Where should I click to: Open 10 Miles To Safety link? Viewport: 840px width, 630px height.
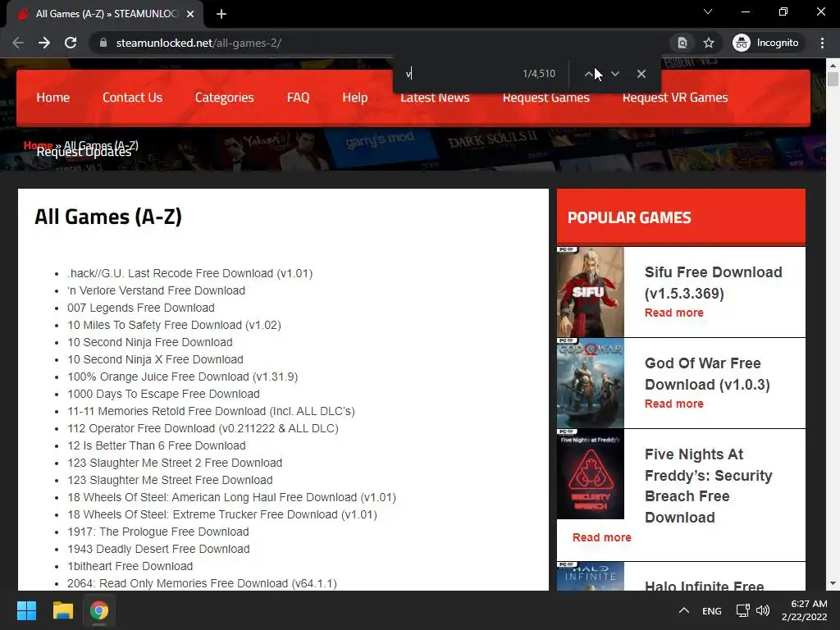pos(174,325)
